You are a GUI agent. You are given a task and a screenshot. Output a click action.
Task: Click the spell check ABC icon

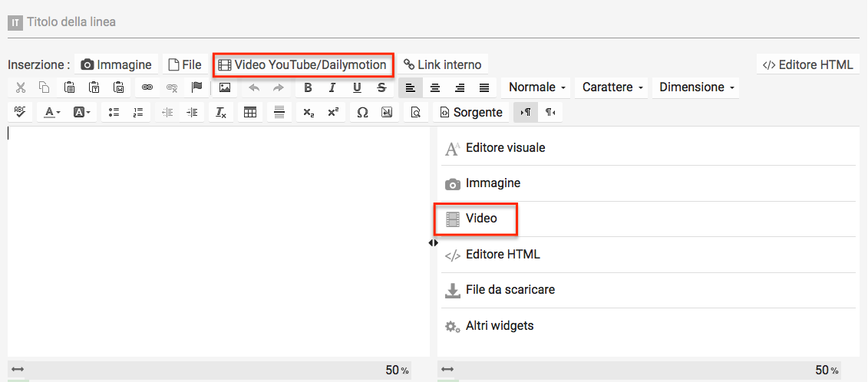coord(20,112)
